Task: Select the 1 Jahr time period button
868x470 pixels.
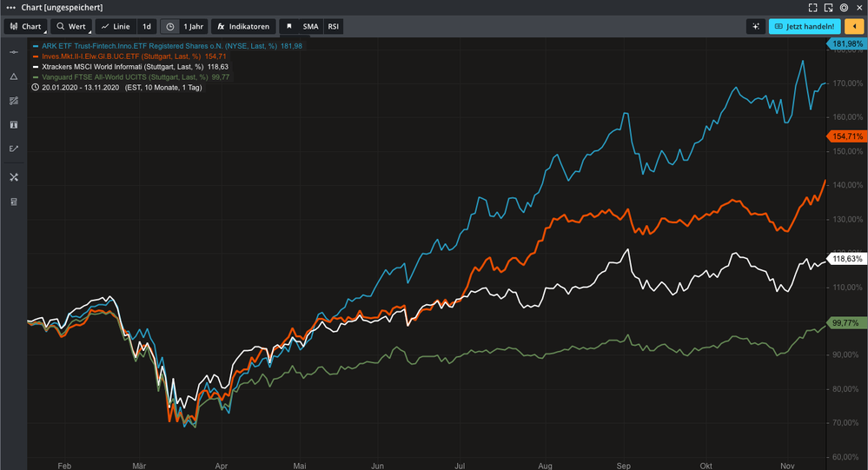Action: click(193, 26)
